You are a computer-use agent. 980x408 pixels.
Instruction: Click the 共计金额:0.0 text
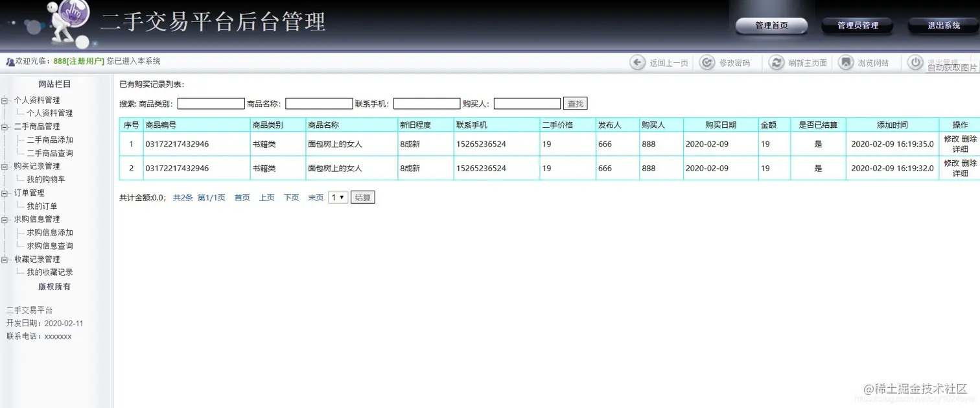click(143, 198)
